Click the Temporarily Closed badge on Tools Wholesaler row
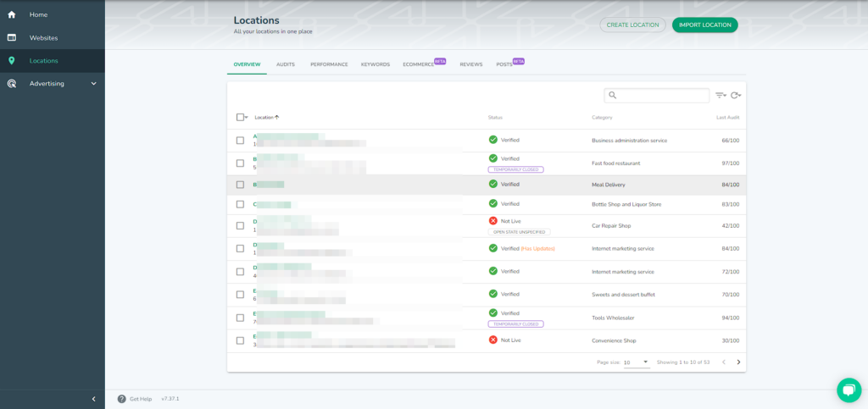 coord(515,323)
